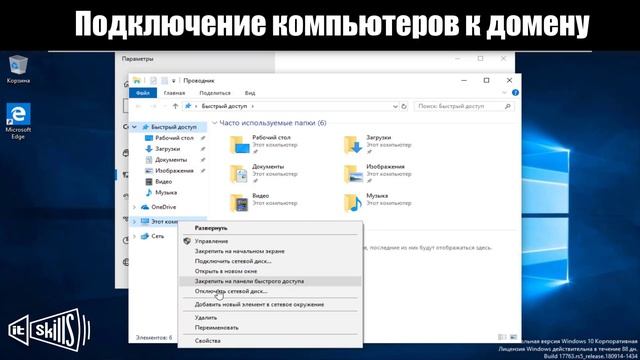Maximize the Параметры window behind
Image resolution: width=640 pixels, height=360 pixels.
pos(480,58)
